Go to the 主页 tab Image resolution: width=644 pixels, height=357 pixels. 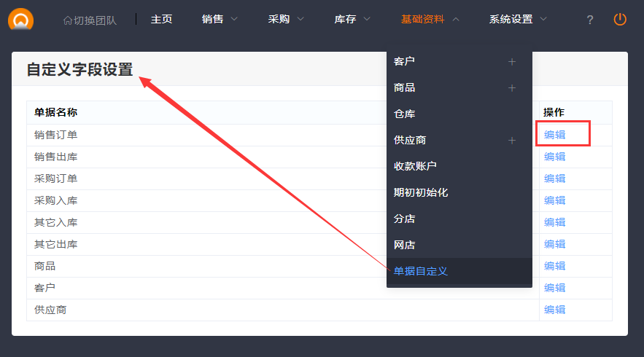tap(161, 20)
